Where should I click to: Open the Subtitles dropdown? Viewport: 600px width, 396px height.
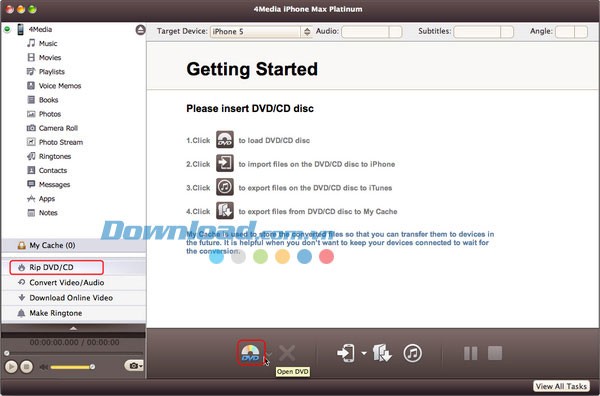(x=483, y=31)
